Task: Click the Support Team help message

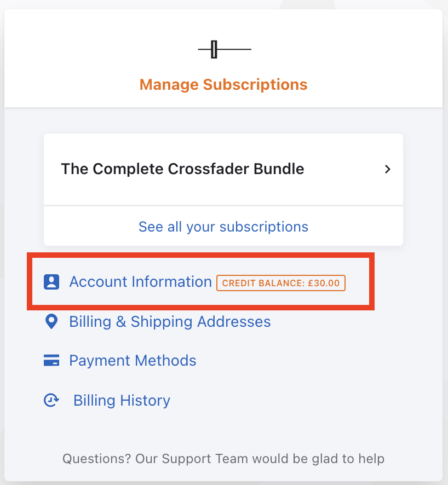Action: point(223,459)
